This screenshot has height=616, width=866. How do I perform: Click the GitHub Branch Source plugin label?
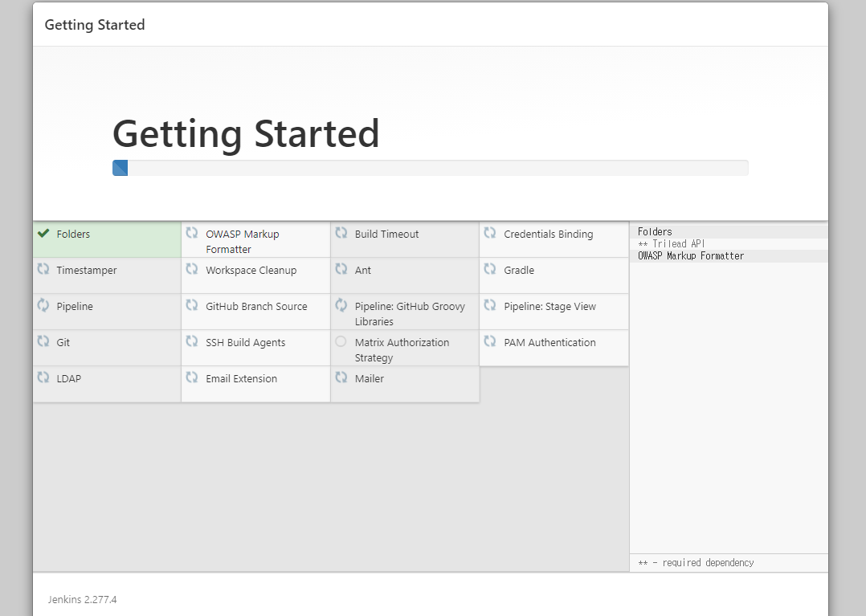coord(256,306)
